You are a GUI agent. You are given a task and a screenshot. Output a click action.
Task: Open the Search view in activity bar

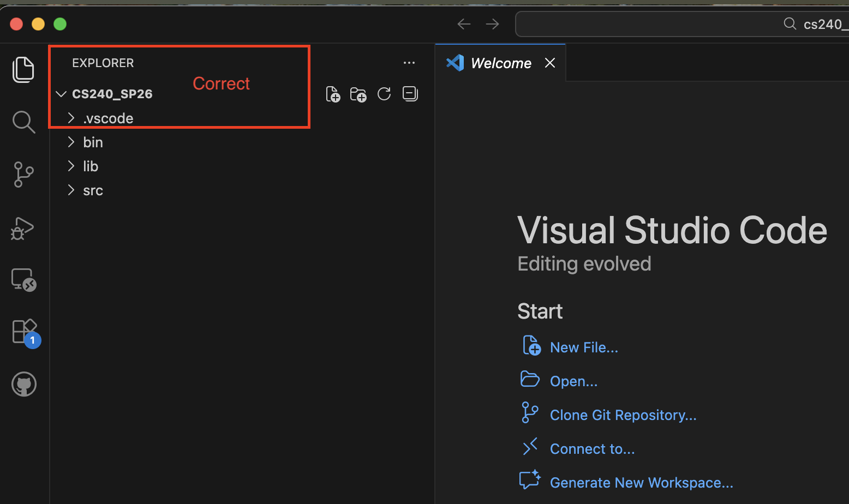click(x=23, y=122)
